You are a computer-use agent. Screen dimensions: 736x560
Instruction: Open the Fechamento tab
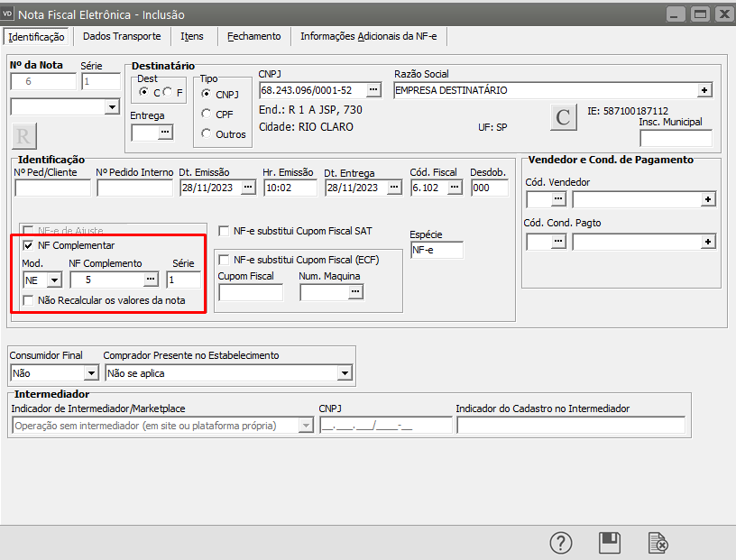253,36
